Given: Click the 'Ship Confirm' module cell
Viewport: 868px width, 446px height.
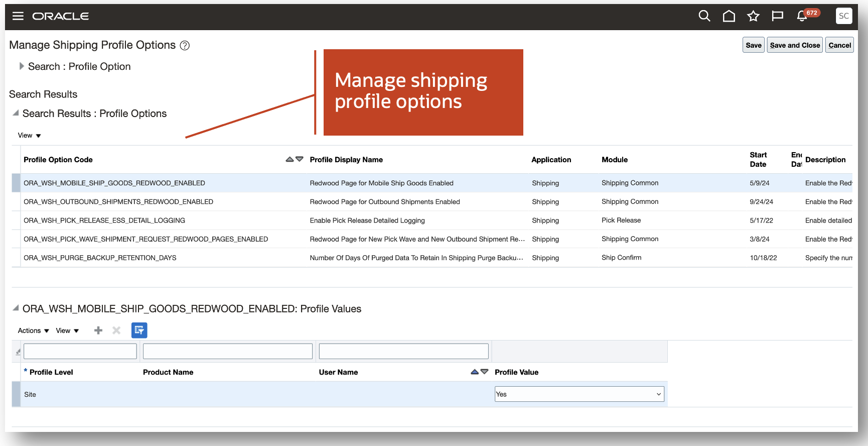Looking at the screenshot, I should point(622,258).
